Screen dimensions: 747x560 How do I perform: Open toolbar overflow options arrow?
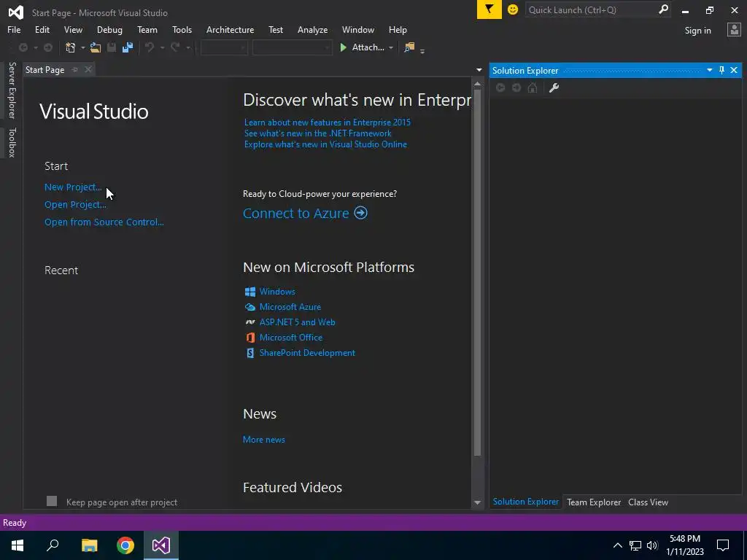coord(422,50)
